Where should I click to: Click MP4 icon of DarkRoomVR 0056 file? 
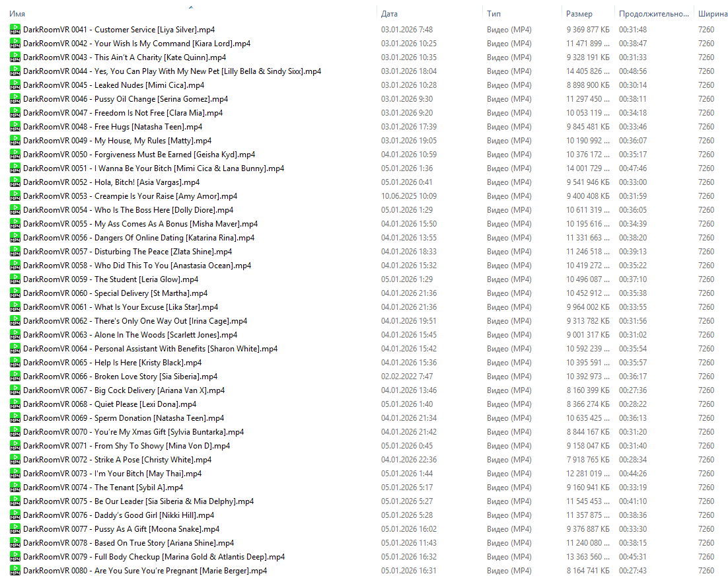point(15,238)
